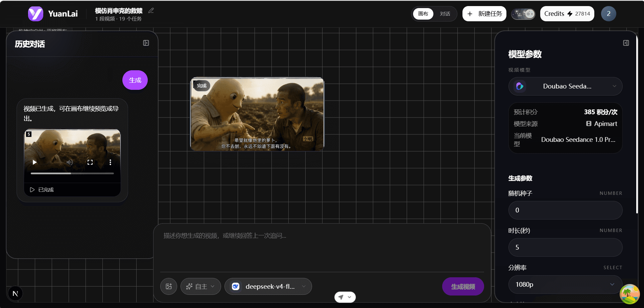This screenshot has height=308, width=644.
Task: Click the 预计积分 label
Action: [x=525, y=112]
